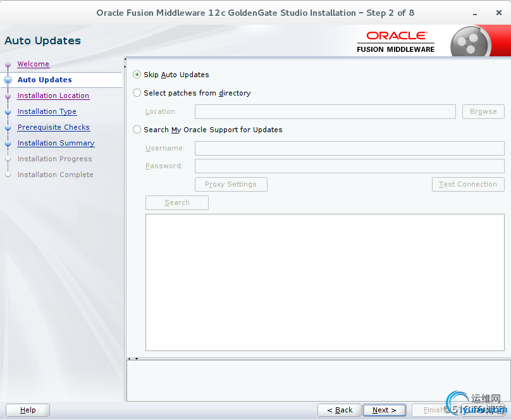Click the Installation Complete step label
Viewport: 511px width, 420px height.
[56, 175]
